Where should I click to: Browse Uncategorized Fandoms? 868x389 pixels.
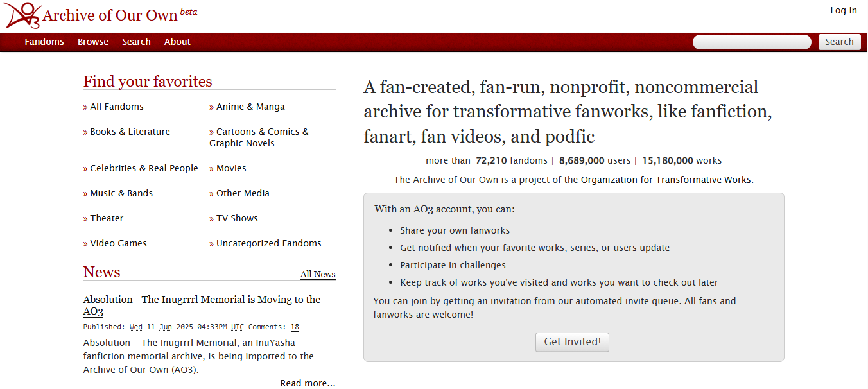tap(268, 243)
